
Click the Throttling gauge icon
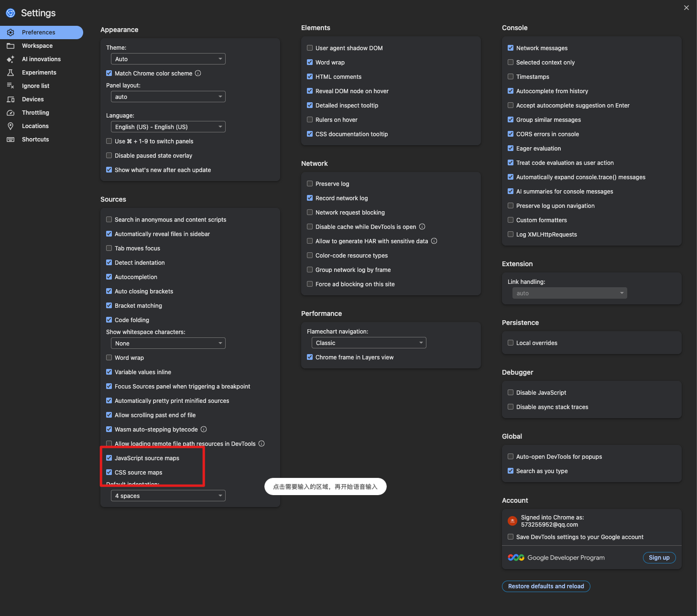(11, 113)
